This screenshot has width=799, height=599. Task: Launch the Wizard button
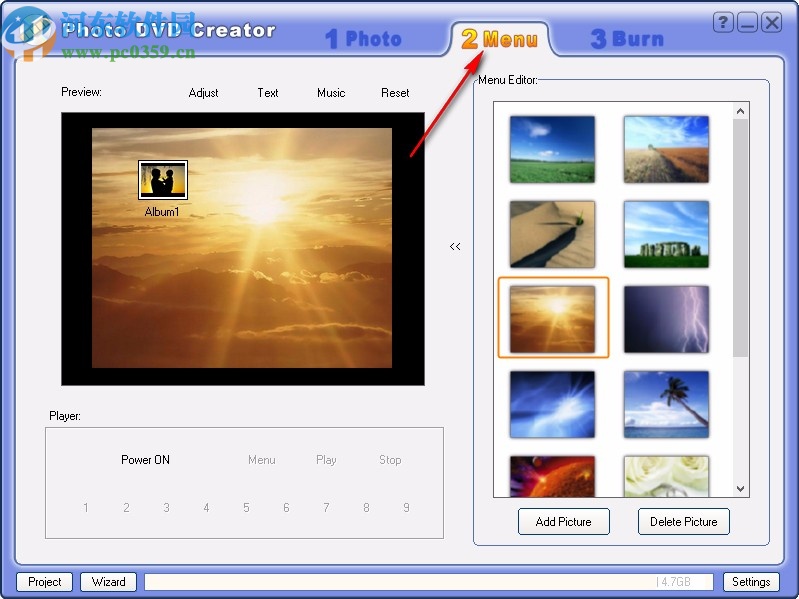(109, 582)
